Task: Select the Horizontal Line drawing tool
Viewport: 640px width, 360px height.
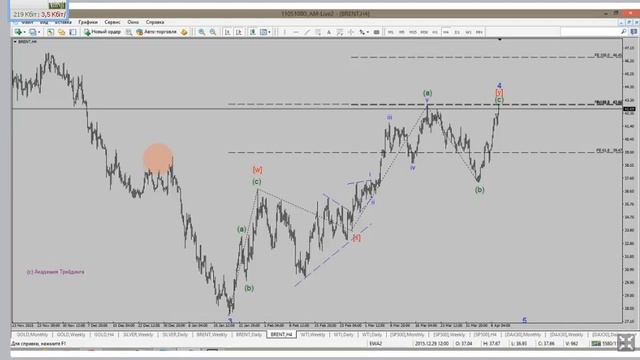Action: tap(296, 32)
